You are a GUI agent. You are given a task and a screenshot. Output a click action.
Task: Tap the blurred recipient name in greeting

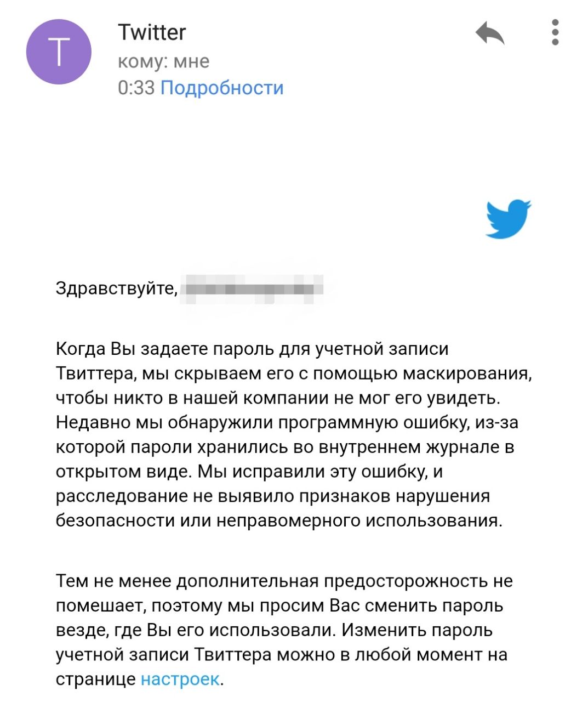252,288
